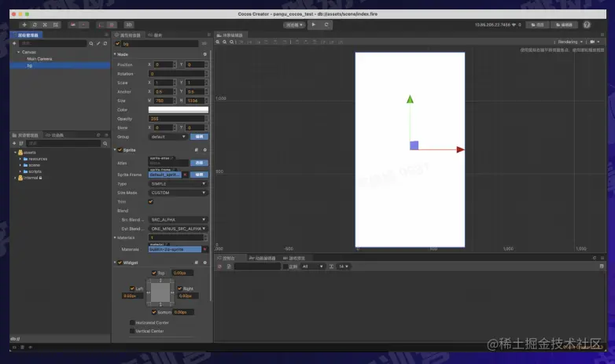
Task: Add a new node with plus icon
Action: [x=14, y=43]
